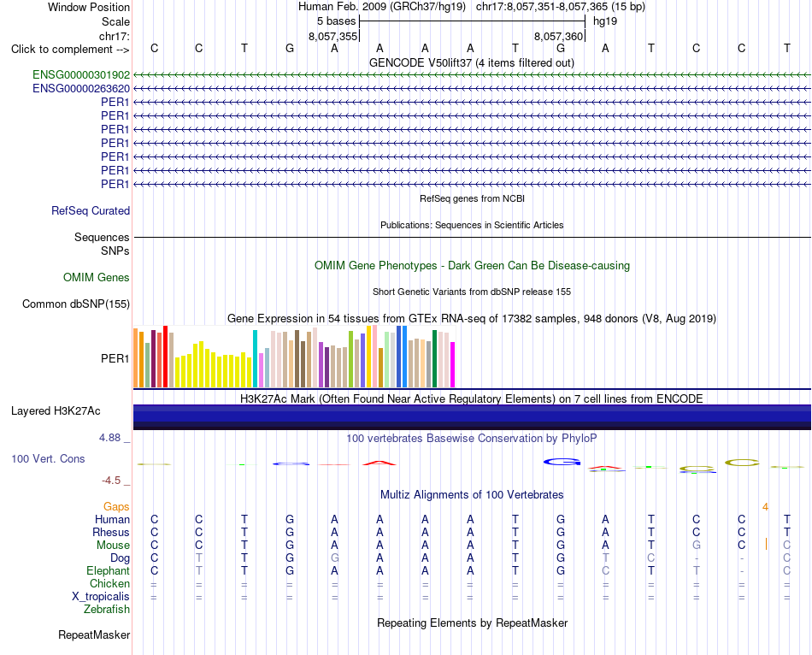Select the Dog species row label
The width and height of the screenshot is (812, 655).
pos(121,558)
